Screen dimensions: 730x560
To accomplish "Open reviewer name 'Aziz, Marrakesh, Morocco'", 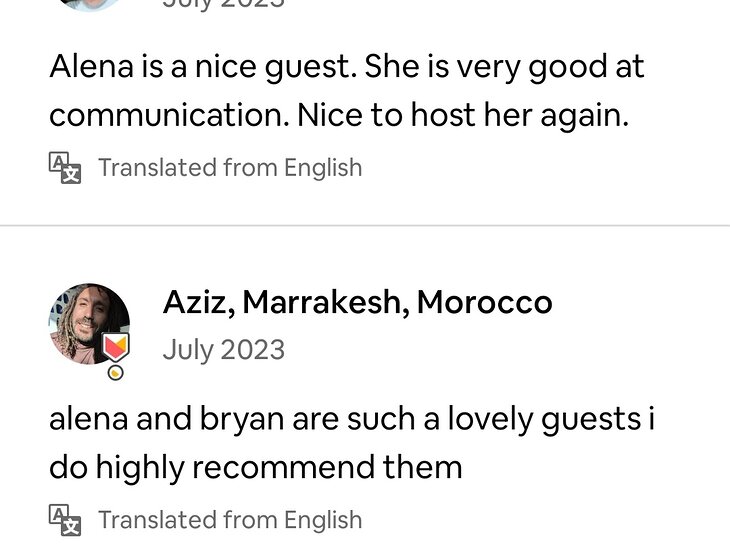I will pos(357,302).
